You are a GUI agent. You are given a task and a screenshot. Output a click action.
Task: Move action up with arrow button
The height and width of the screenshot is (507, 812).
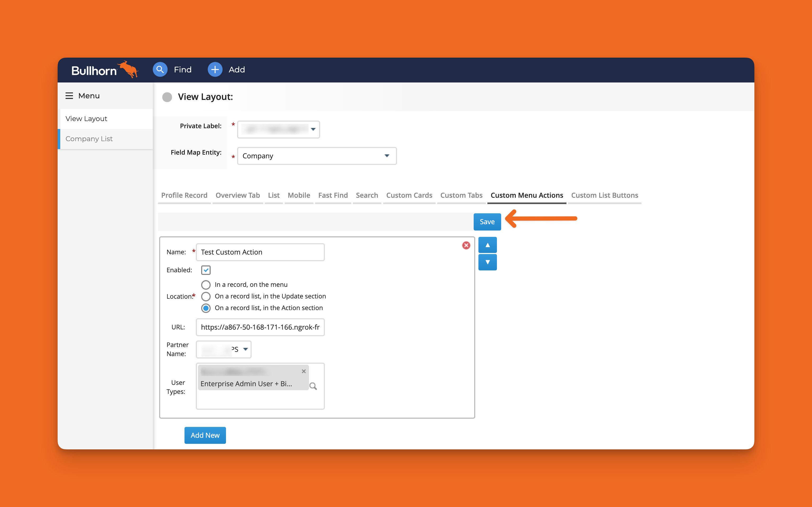pos(487,245)
